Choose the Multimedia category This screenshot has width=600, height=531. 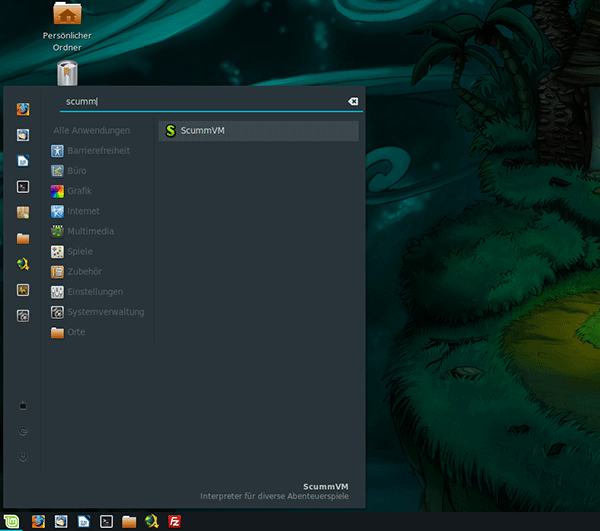89,231
